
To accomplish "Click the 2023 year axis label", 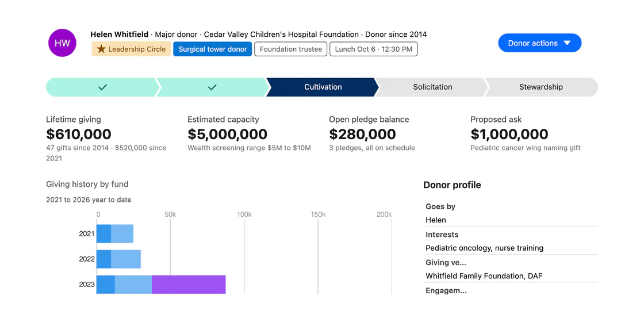I will tap(87, 285).
